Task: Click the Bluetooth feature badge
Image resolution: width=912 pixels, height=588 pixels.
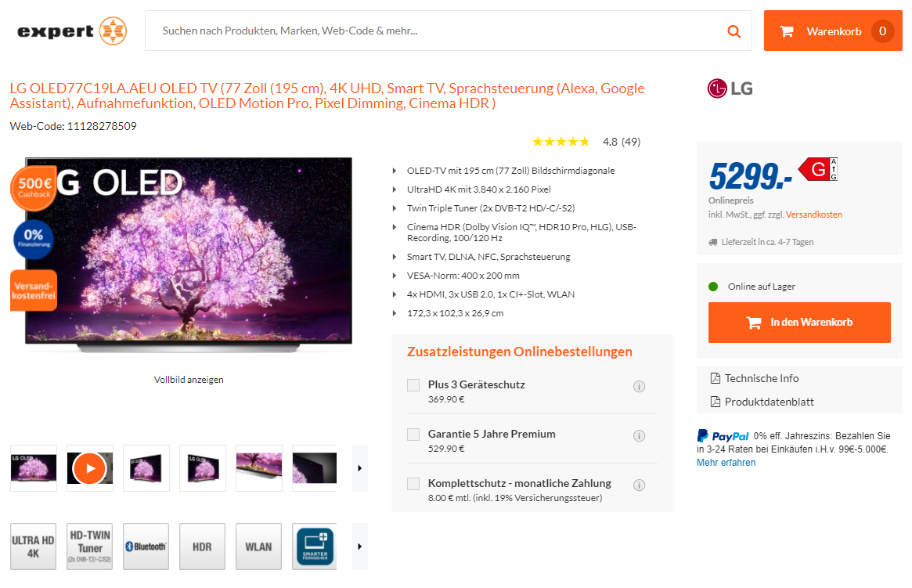Action: [146, 547]
